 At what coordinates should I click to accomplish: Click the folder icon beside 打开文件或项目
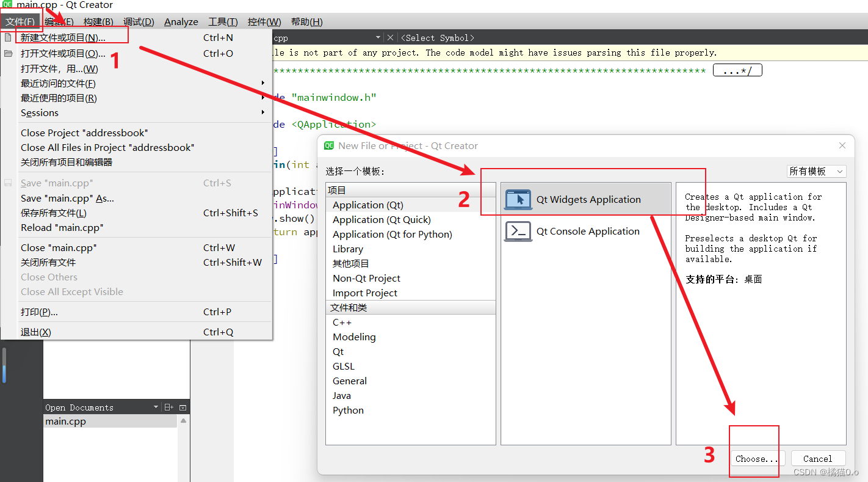coord(8,53)
